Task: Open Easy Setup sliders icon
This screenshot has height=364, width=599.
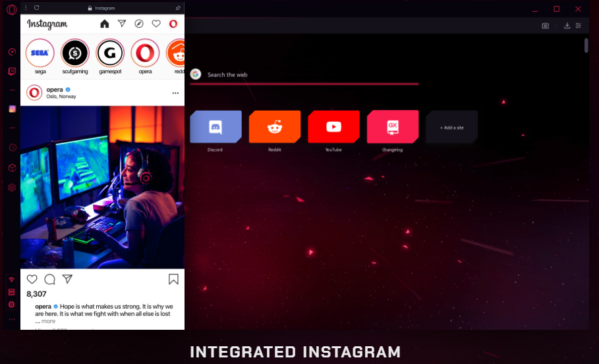Action: coord(579,26)
